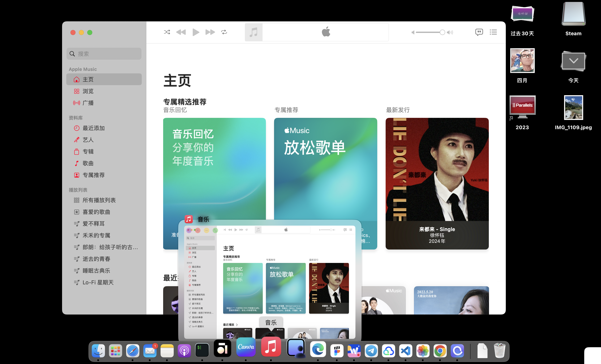Show the lyrics panel via speech-bubble icon
This screenshot has width=601, height=364.
479,32
